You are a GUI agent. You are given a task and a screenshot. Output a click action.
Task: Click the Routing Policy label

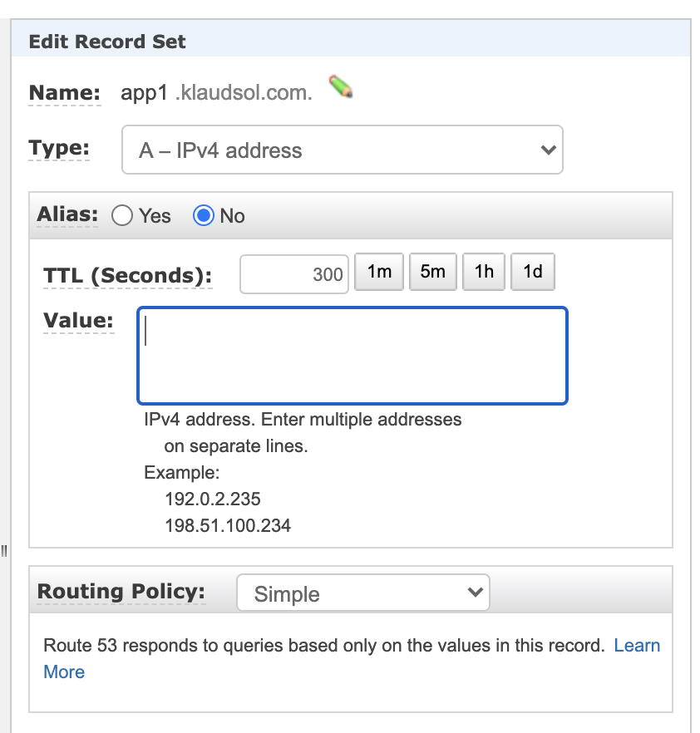pos(121,592)
